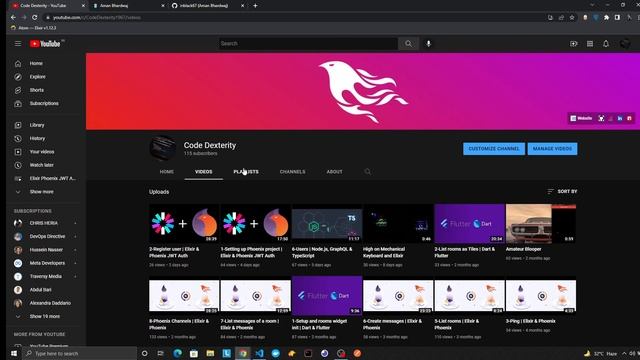Viewport: 640px width, 360px height.
Task: Click the taskbar Type here to search box
Action: click(x=80, y=353)
